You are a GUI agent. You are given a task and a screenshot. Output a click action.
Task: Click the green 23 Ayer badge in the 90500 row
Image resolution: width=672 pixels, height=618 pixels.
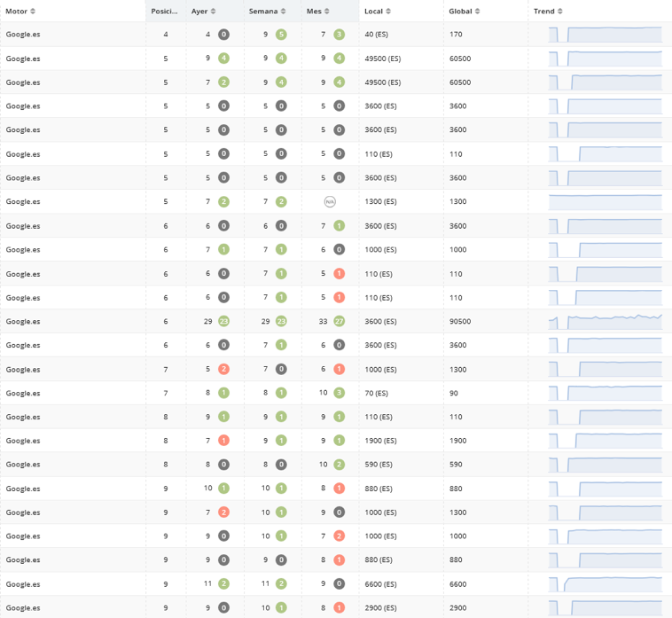223,322
